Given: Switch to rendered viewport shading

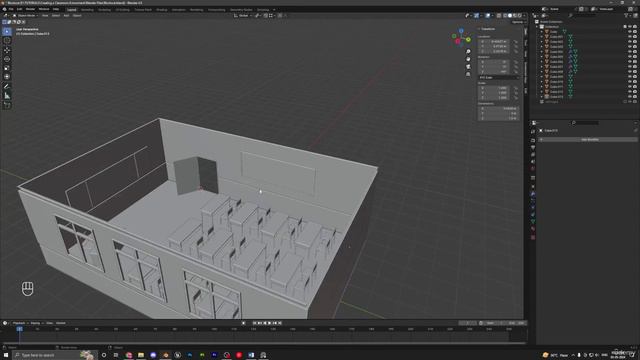Looking at the screenshot, I should 520,16.
